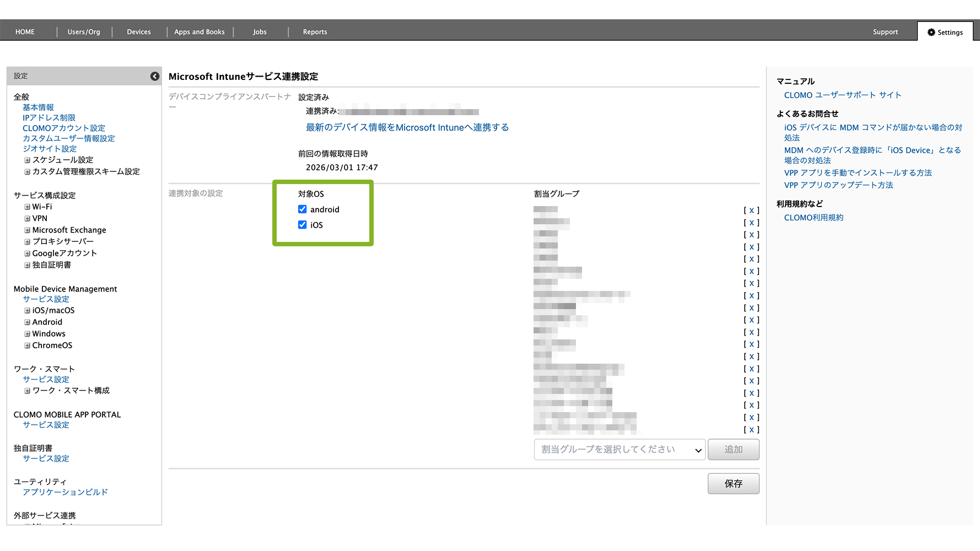This screenshot has width=980, height=551.
Task: Open Settings via the gear icon
Action: 931,33
